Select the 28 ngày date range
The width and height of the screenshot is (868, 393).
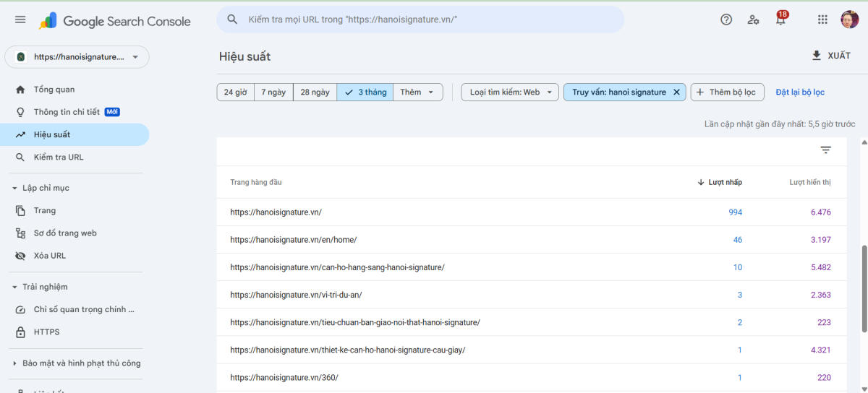click(315, 92)
